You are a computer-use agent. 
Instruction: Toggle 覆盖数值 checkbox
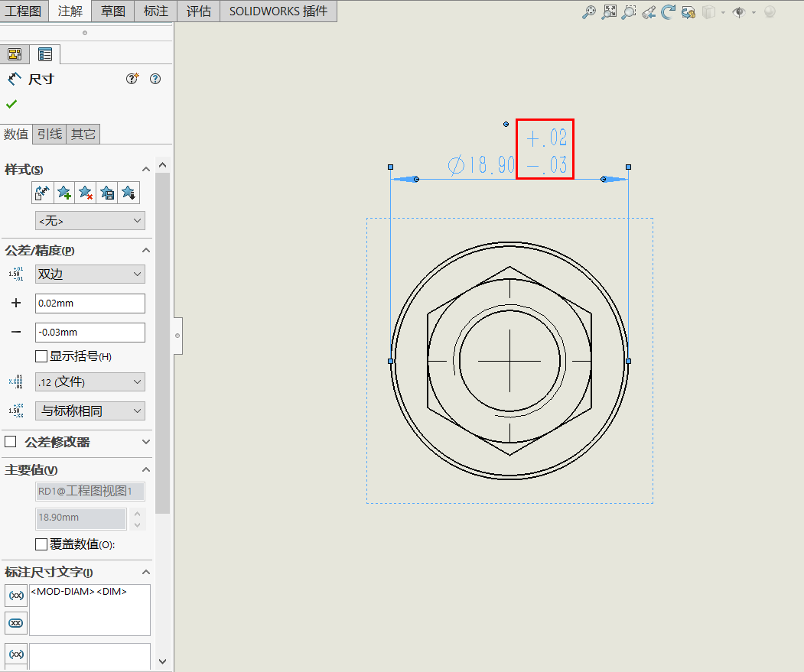41,544
